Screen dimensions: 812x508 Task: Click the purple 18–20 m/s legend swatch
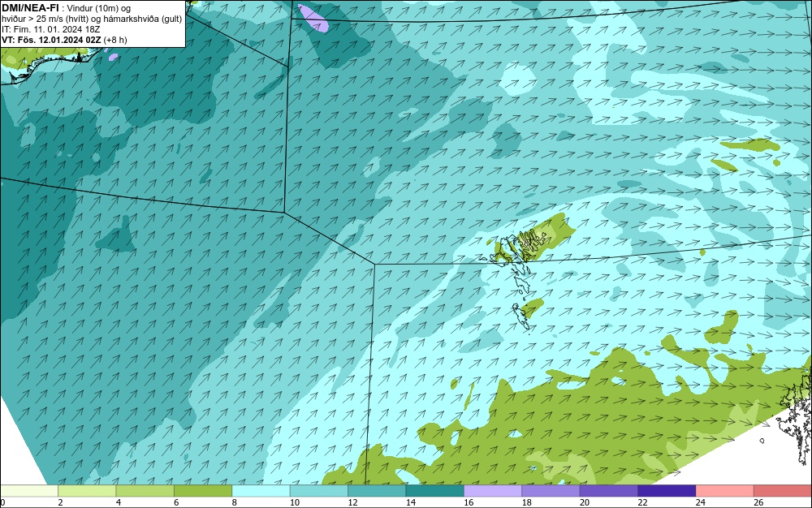551,491
